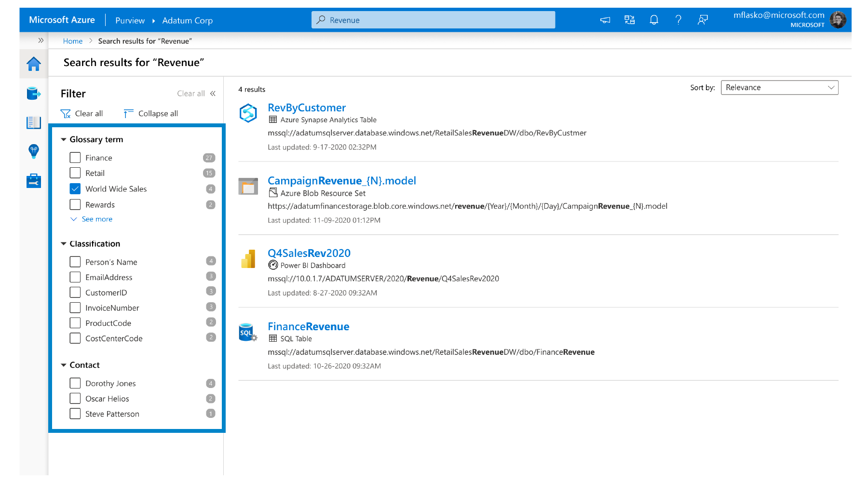Check the Dorothy Jones contact filter
Viewport: 868px width, 482px height.
click(75, 383)
